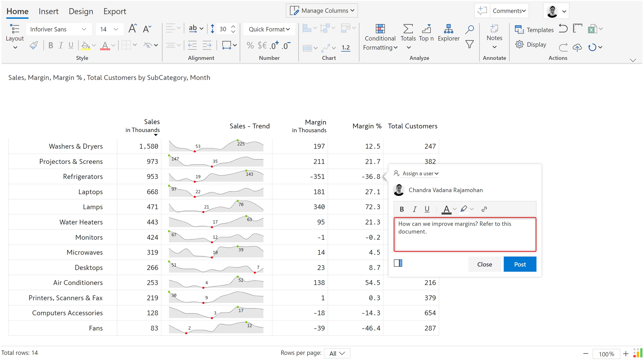
Task: Open the Display settings gear
Action: pyautogui.click(x=519, y=44)
